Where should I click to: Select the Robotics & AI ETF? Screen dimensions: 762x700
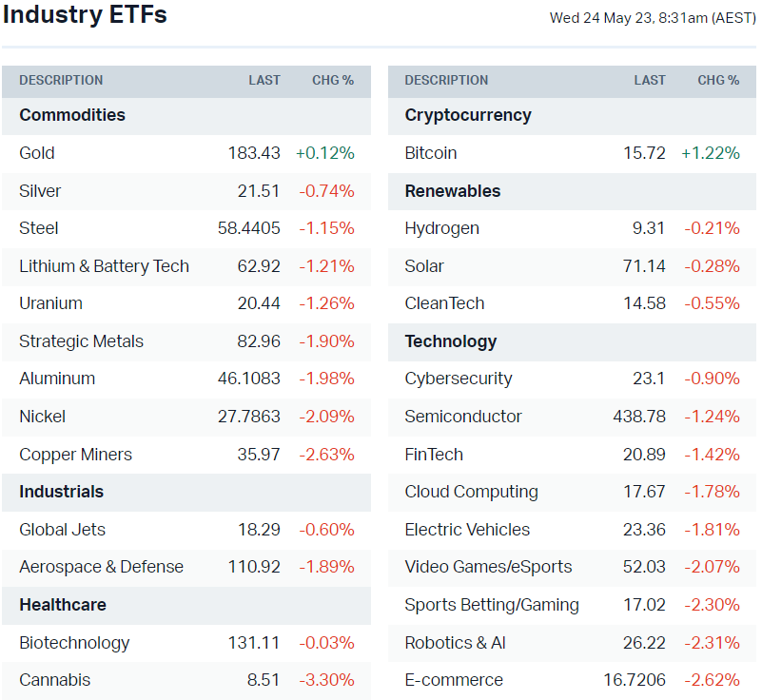(455, 643)
